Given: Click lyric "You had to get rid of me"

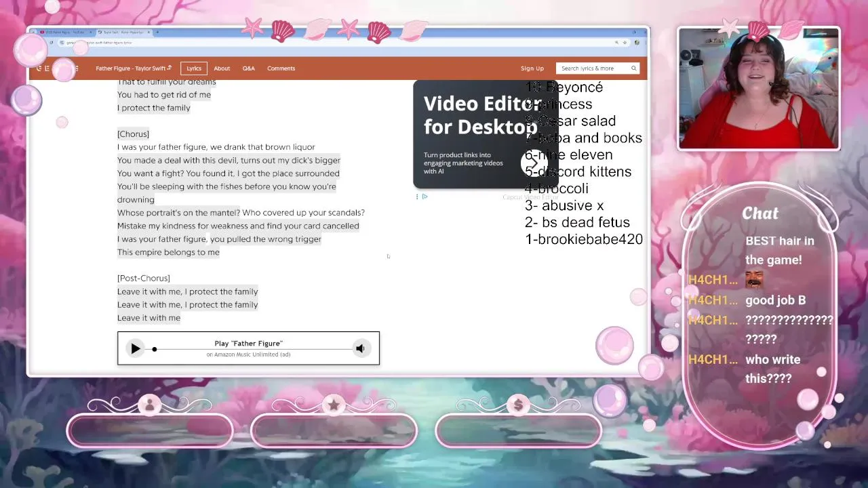Looking at the screenshot, I should 164,95.
